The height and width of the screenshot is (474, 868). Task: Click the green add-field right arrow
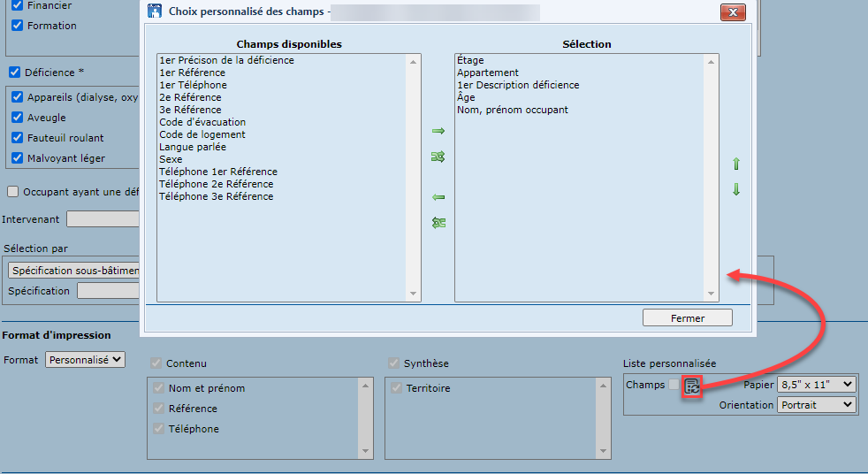click(438, 131)
